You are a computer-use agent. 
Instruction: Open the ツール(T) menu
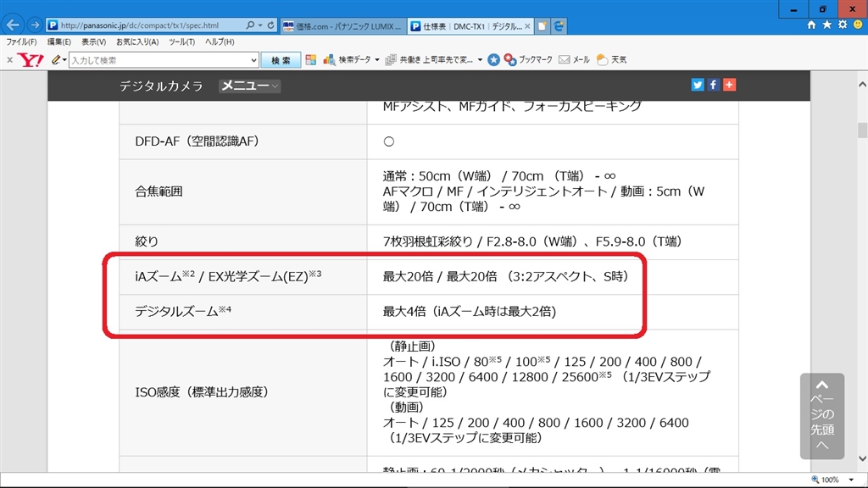181,42
